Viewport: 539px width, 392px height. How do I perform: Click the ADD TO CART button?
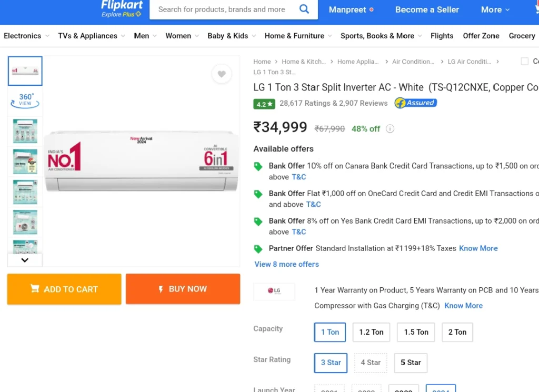pyautogui.click(x=64, y=289)
